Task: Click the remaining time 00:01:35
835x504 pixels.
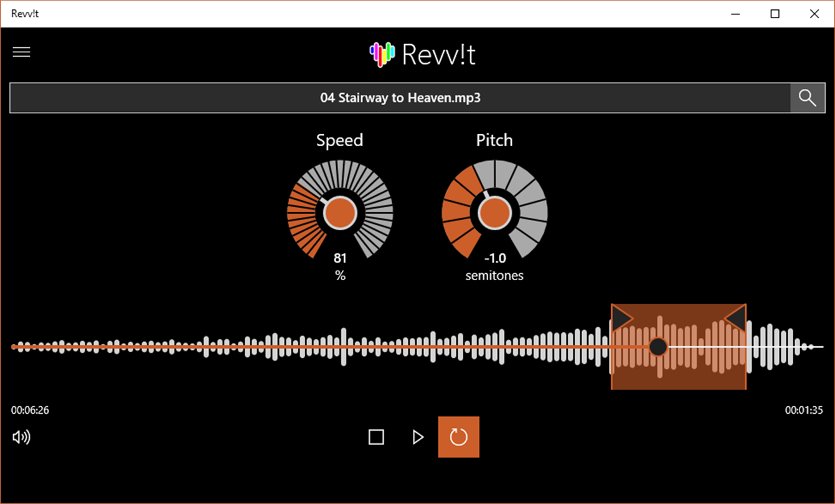Action: 804,411
